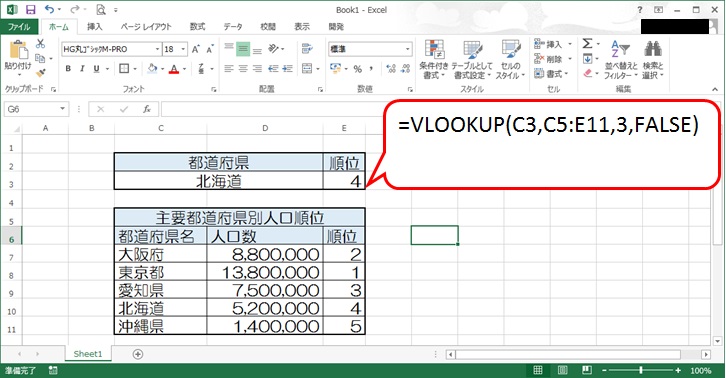Image resolution: width=726 pixels, height=378 pixels.
Task: Click the Merge and Center icon
Action: (x=307, y=69)
